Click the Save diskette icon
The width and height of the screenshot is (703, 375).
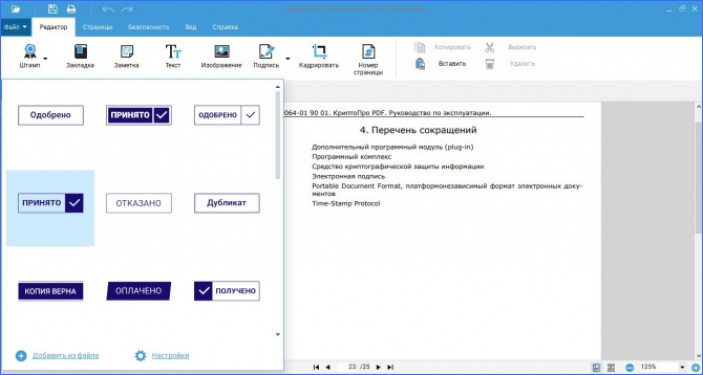coord(52,9)
